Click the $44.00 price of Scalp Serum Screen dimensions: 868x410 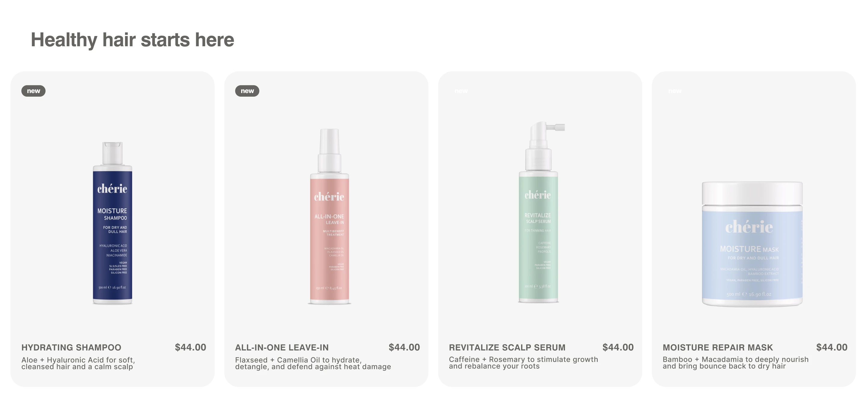tap(618, 347)
